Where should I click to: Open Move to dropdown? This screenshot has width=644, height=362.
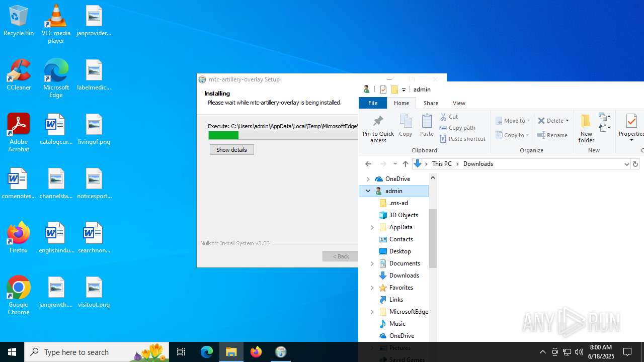513,121
